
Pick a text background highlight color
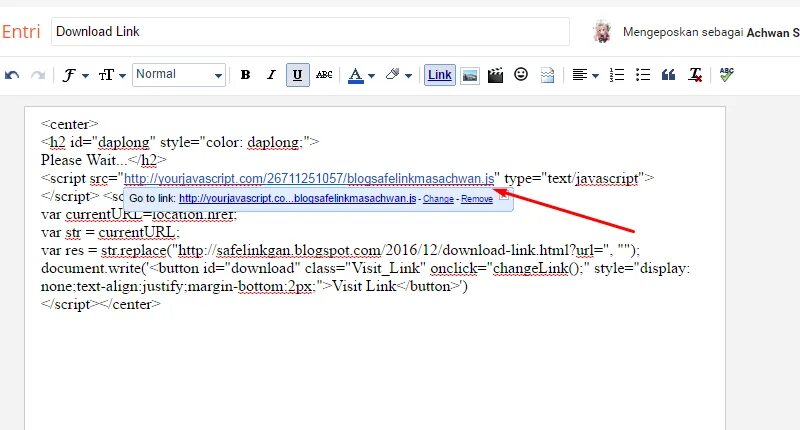pos(392,75)
